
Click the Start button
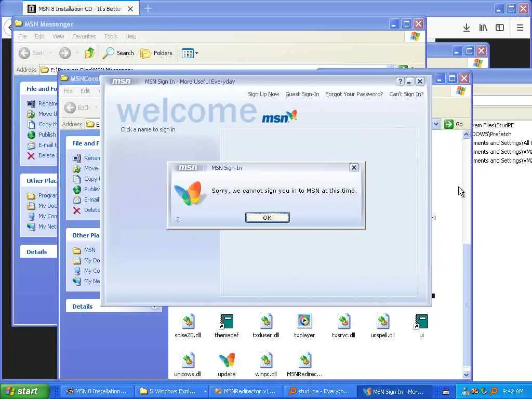24,391
